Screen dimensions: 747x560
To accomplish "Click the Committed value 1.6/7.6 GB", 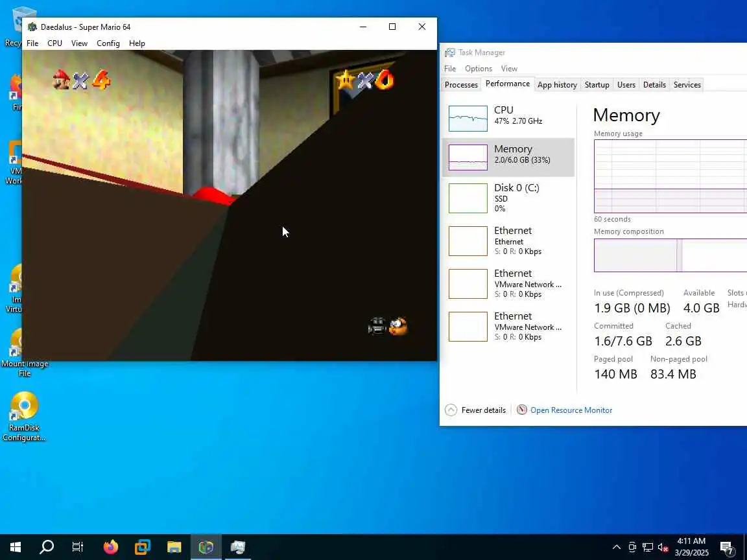I will [x=623, y=341].
